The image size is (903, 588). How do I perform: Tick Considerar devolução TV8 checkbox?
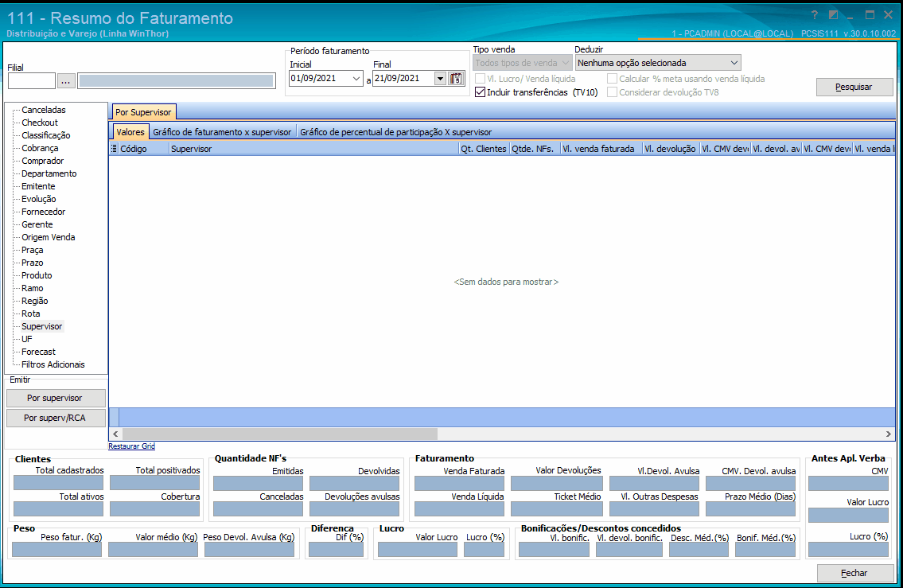(x=612, y=92)
